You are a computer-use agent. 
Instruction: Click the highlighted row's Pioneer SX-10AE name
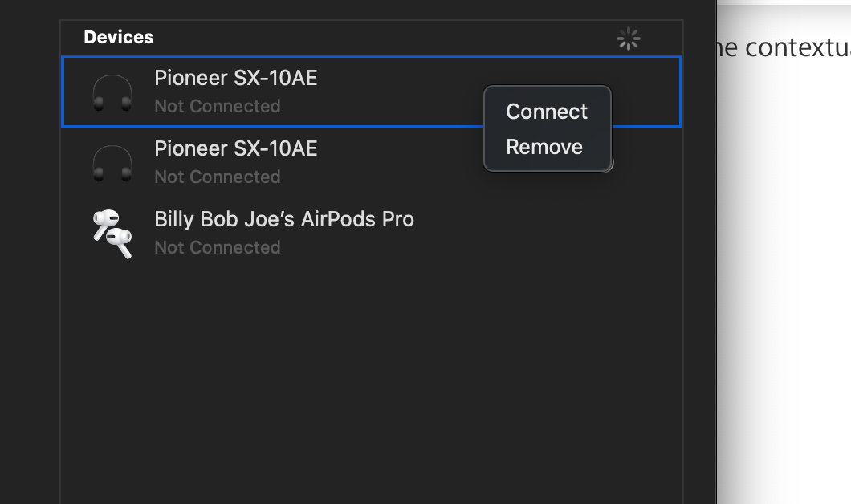235,78
